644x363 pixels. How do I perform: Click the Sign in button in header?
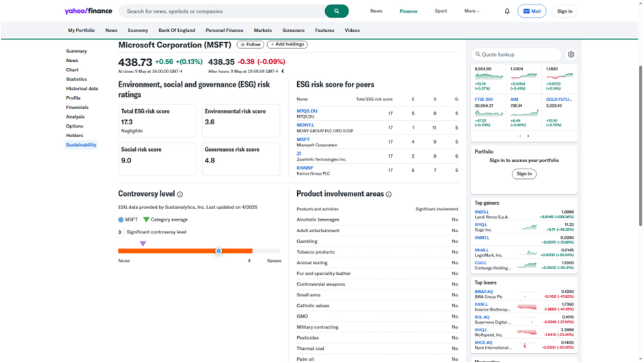coord(564,11)
